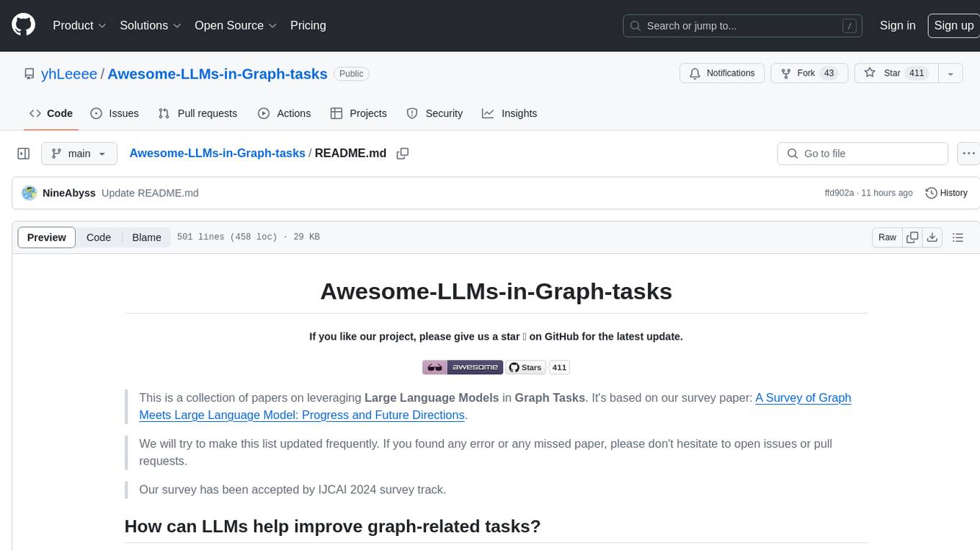Open NineAbyss author link

[69, 193]
